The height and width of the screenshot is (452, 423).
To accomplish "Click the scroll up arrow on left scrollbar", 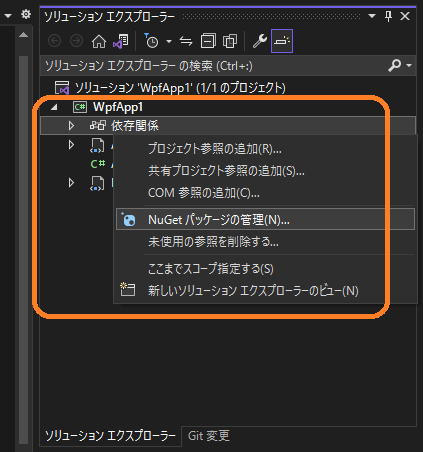I will [x=23, y=35].
